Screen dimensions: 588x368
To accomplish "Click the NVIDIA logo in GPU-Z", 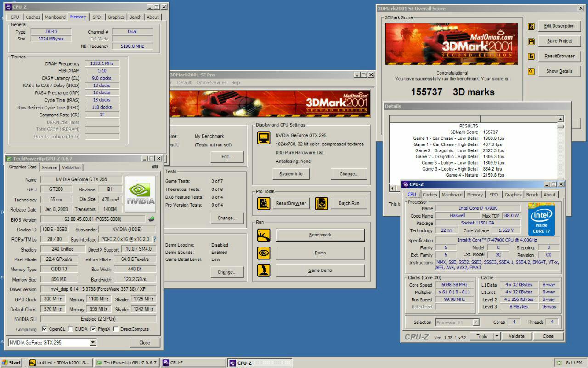I will 141,194.
